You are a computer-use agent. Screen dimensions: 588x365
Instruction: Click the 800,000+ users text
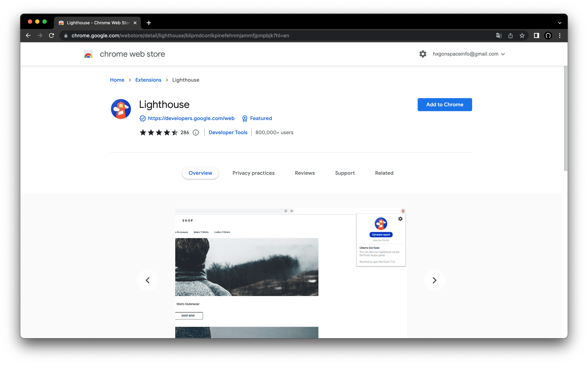[x=274, y=133]
